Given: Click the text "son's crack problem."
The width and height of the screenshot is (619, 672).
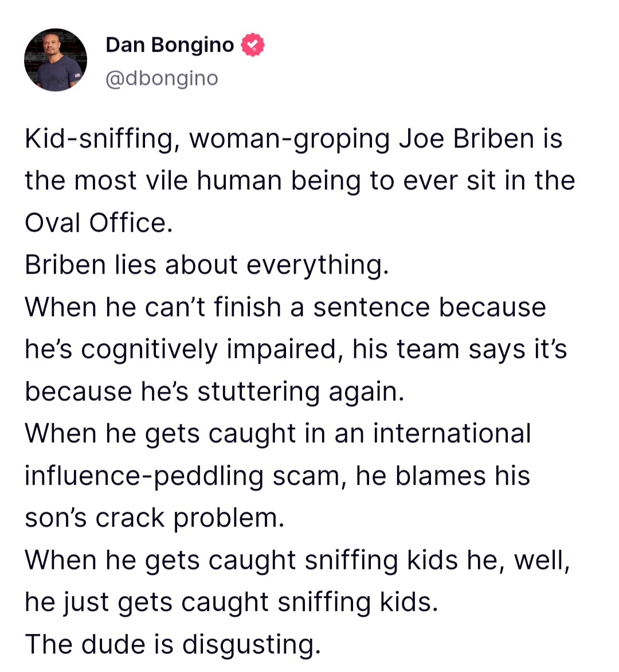Looking at the screenshot, I should tap(155, 518).
